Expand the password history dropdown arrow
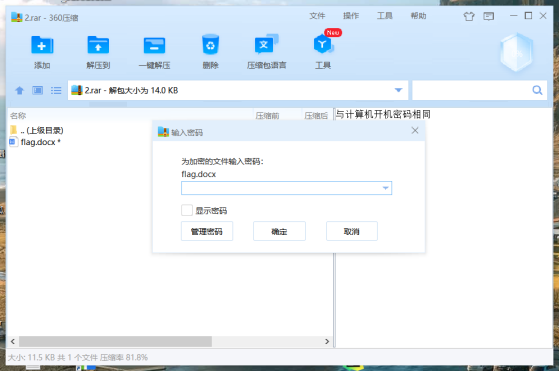This screenshot has width=559, height=371. (x=385, y=188)
